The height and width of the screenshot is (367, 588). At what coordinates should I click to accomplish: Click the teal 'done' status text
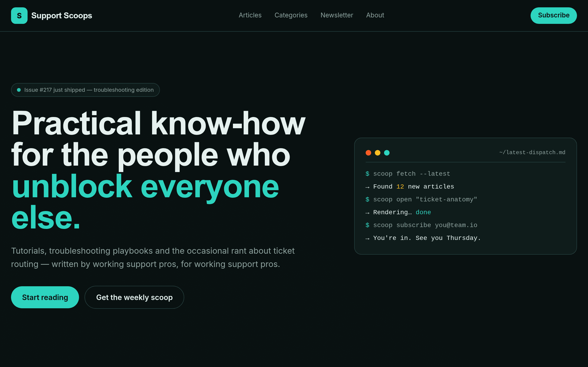tap(423, 212)
